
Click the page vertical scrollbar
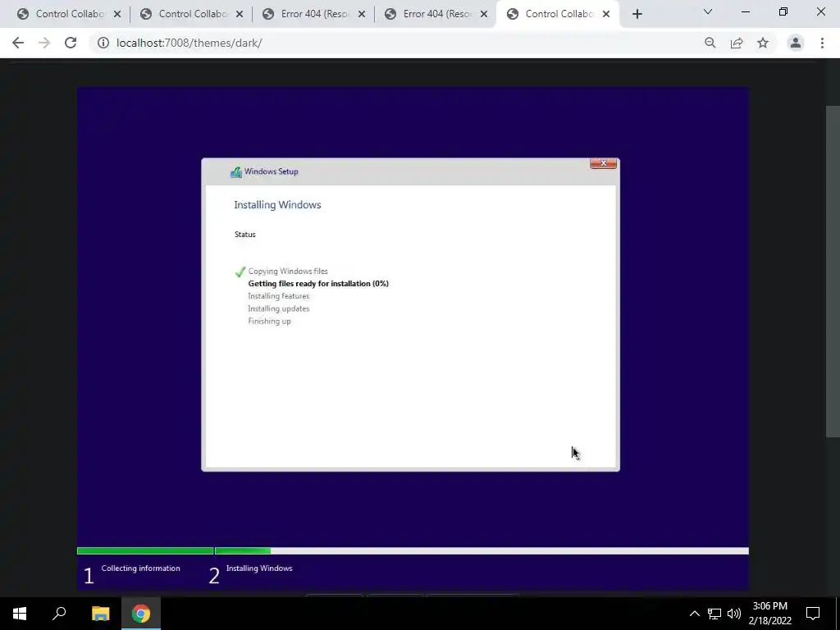click(x=833, y=271)
